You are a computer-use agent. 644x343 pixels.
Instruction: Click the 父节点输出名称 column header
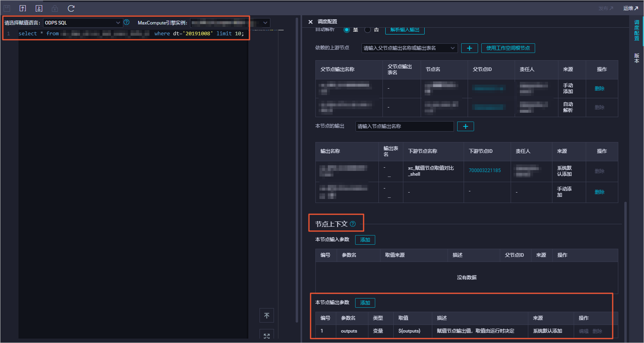coord(337,69)
